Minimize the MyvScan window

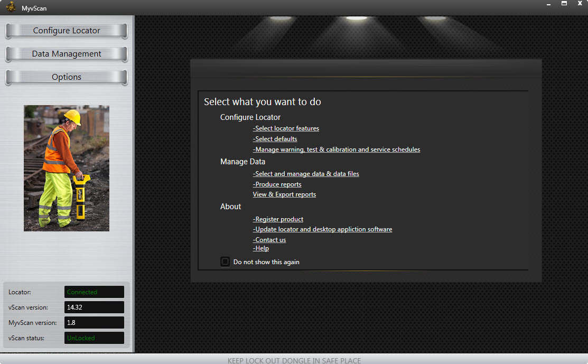548,4
